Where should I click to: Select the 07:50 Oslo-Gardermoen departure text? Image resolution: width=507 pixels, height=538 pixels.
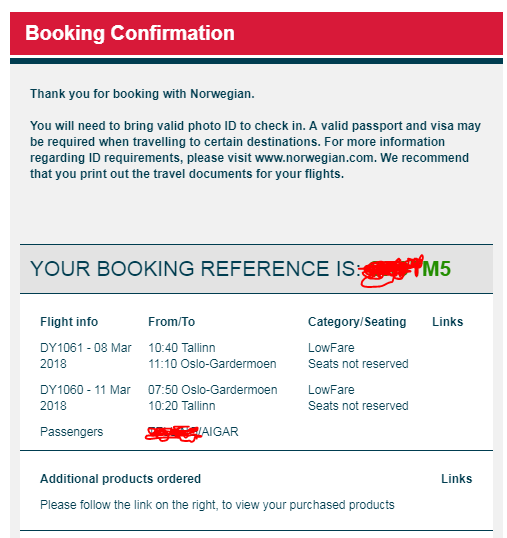(213, 390)
